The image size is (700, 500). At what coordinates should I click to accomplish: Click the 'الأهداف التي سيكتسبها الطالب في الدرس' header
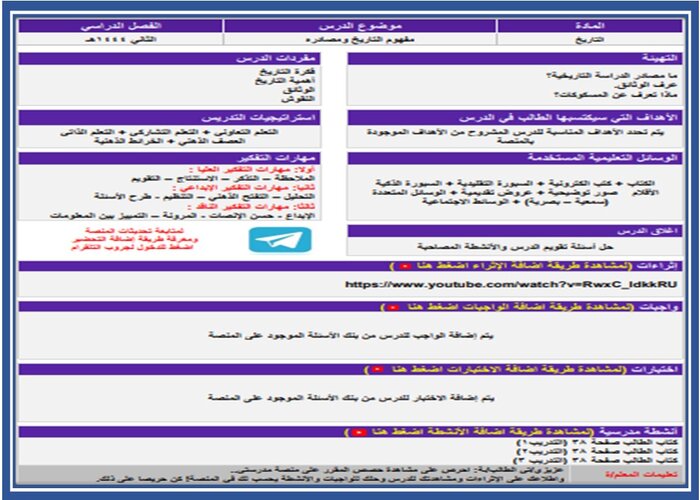(515, 118)
